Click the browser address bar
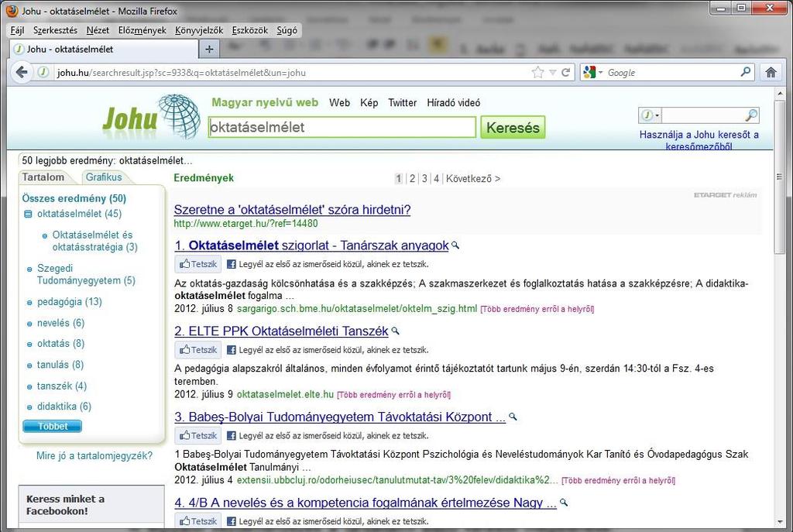Screen dimensions: 793x532 291,72
